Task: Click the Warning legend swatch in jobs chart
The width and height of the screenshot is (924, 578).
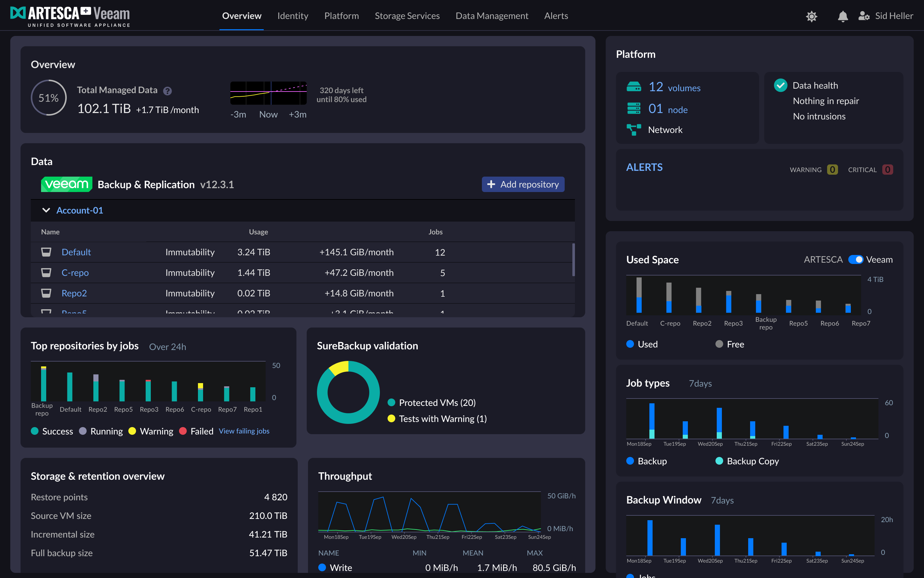Action: click(132, 431)
